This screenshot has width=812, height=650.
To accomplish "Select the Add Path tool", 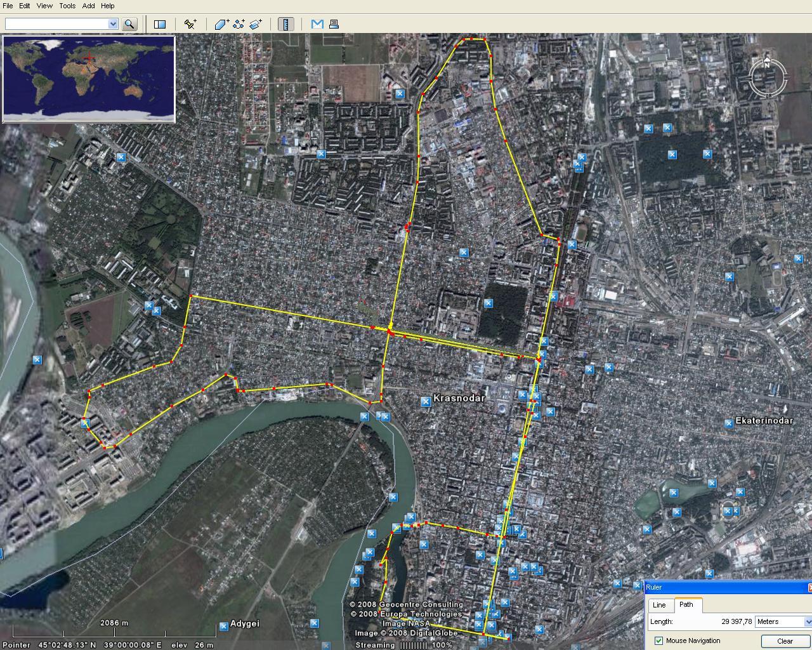I will (x=239, y=24).
